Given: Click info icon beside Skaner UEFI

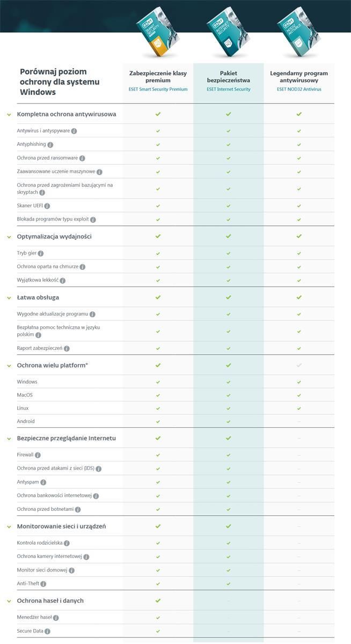Looking at the screenshot, I should [x=47, y=206].
